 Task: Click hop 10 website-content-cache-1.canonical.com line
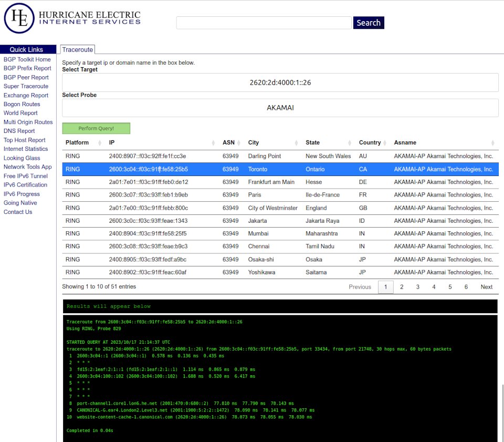[x=190, y=417]
